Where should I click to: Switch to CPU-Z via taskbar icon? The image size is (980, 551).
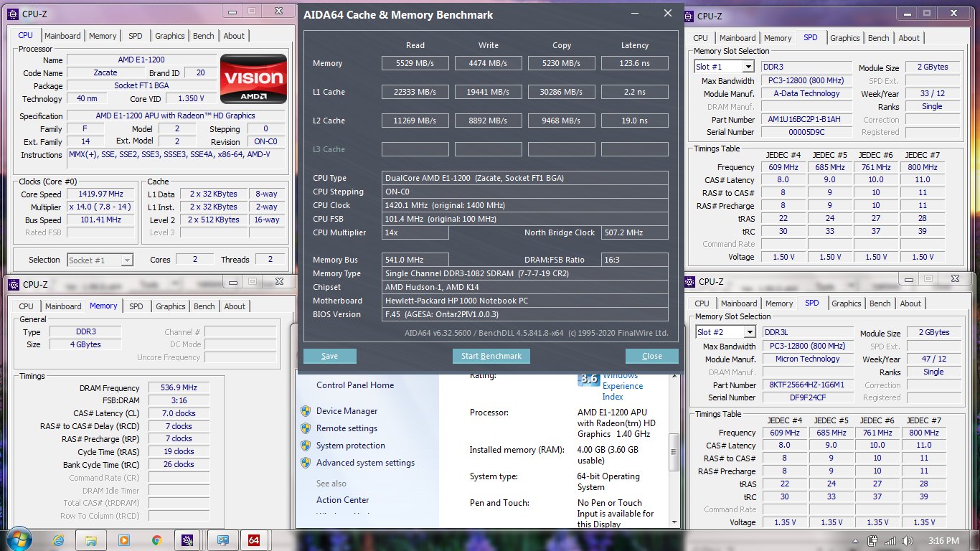click(x=188, y=540)
